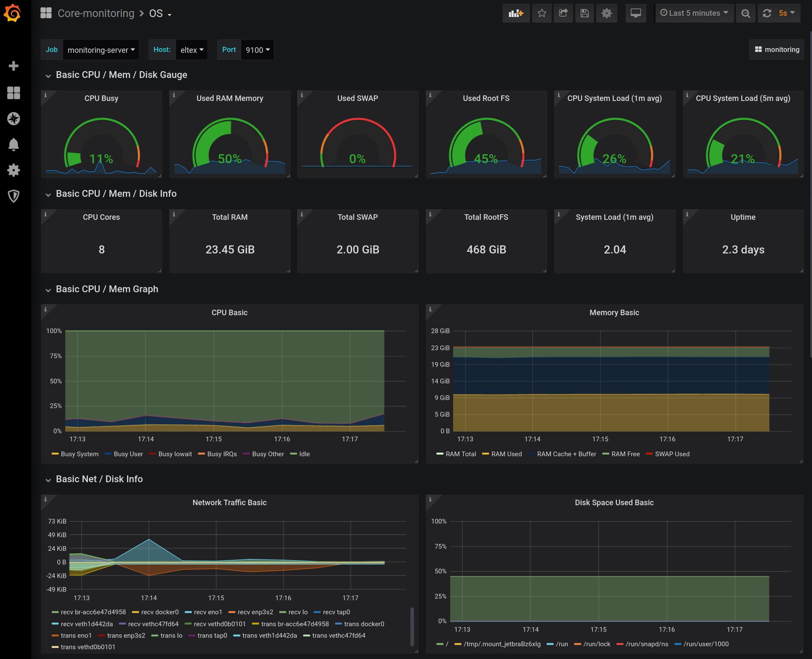The image size is (812, 659).
Task: Open the Job monitoring-server dropdown
Action: [x=101, y=50]
